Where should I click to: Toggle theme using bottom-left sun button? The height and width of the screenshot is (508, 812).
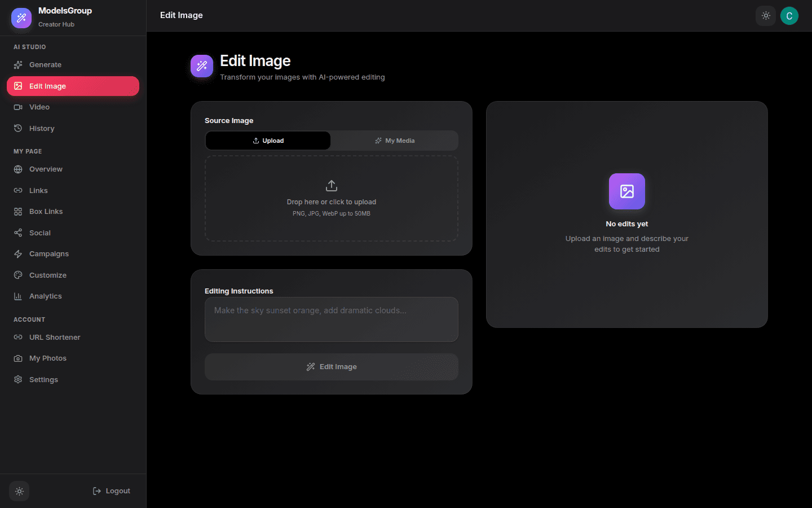[x=19, y=491]
